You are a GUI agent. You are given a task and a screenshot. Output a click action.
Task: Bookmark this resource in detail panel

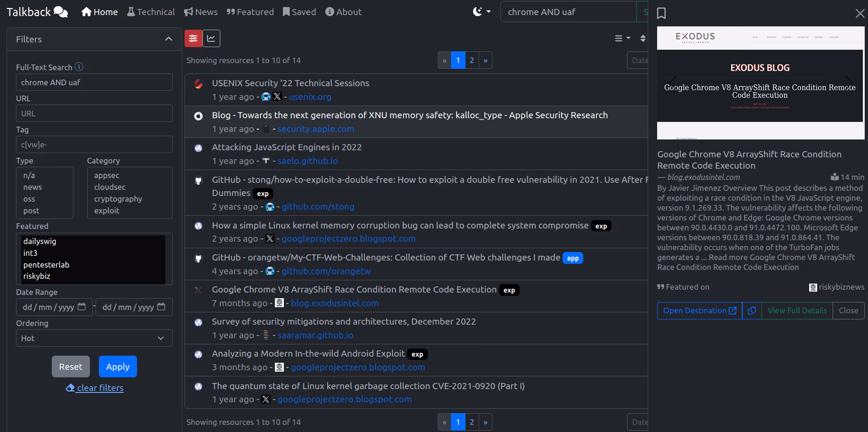(x=661, y=13)
